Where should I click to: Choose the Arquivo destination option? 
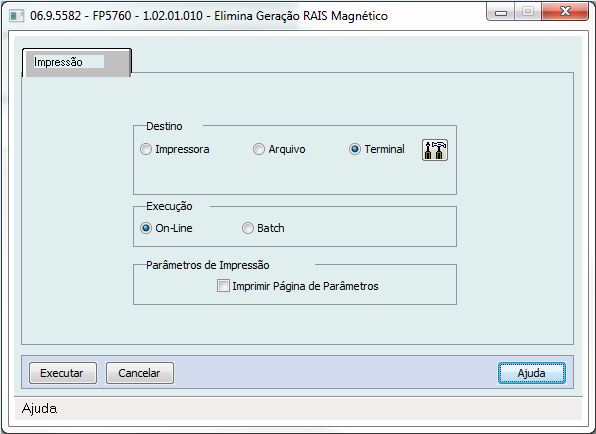(259, 149)
